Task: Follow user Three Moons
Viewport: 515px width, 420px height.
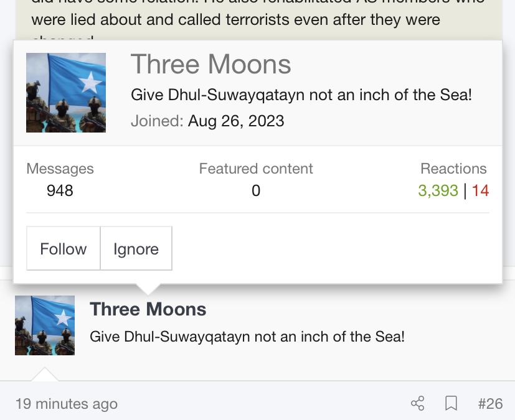Action: [64, 248]
